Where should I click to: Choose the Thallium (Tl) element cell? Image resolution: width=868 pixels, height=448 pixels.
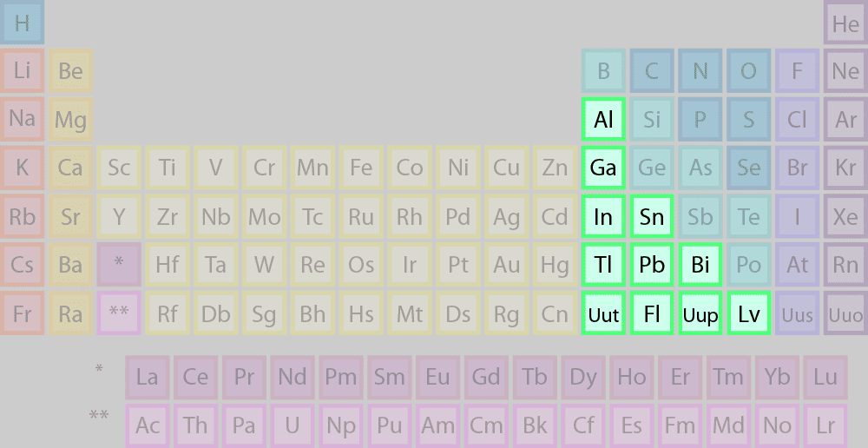tap(603, 265)
